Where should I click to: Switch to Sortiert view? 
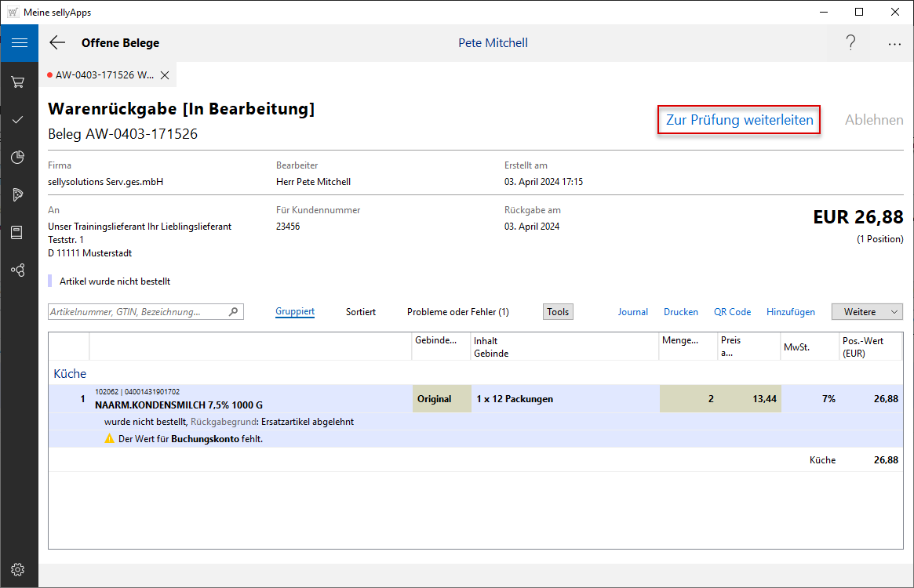[361, 312]
